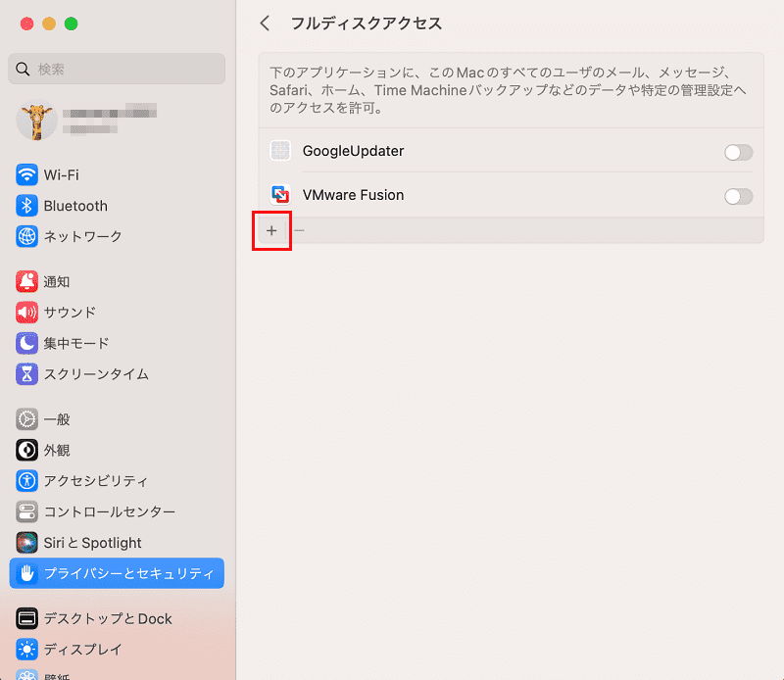Click the ディスプレイ label
Viewport: 784px width, 680px height.
point(82,650)
